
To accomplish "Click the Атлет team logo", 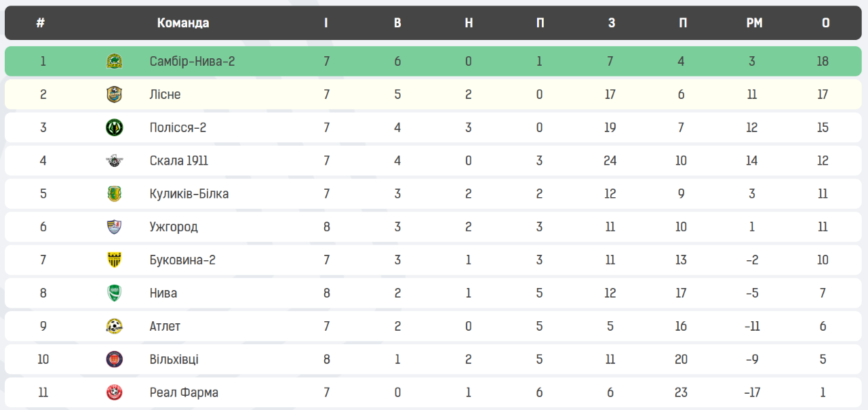I will (x=114, y=327).
